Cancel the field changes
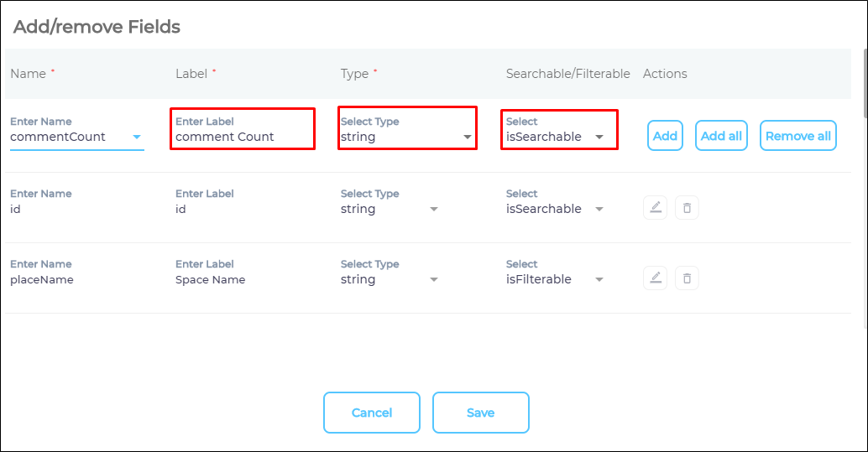 coord(371,413)
